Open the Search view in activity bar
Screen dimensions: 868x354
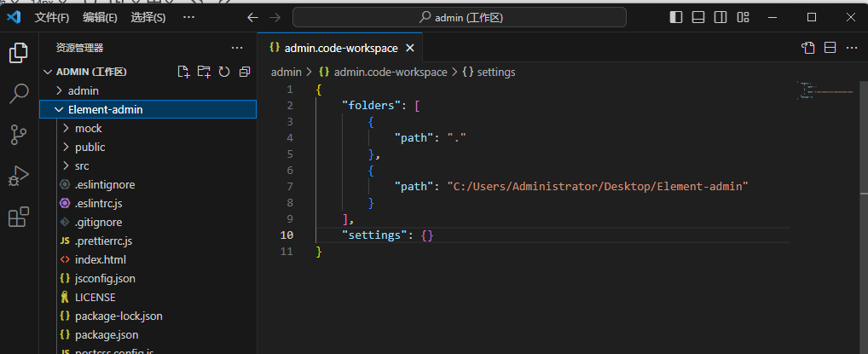(19, 94)
